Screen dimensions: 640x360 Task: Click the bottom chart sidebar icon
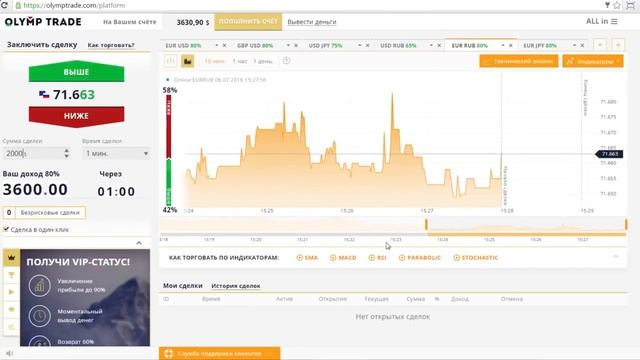pos(11,327)
